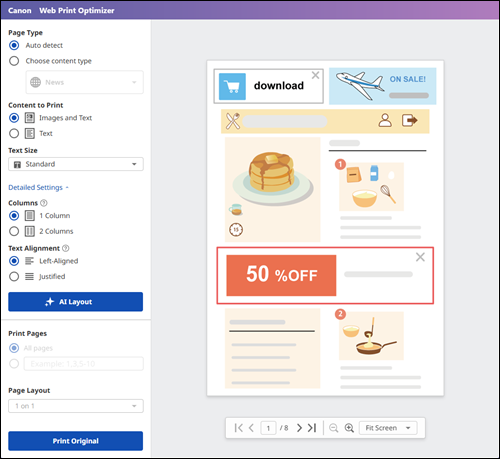Click the fork and knife icon
The image size is (500, 459).
(233, 121)
